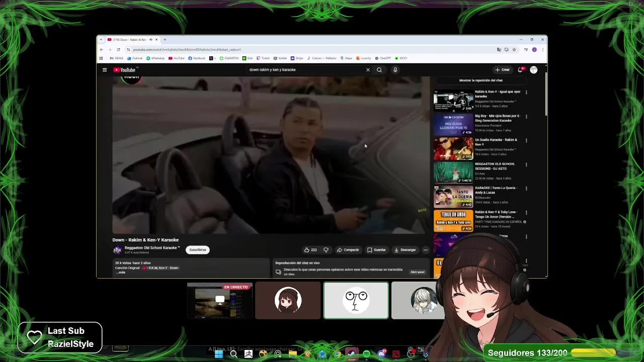The image size is (644, 362).
Task: Open options for Reggaeton Old School Sessions
Action: tap(526, 164)
